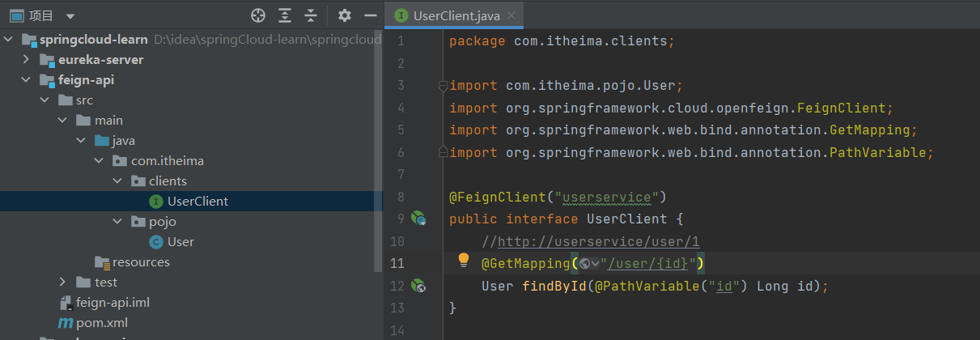Click the URL globe icon in GetMapping

[x=584, y=263]
